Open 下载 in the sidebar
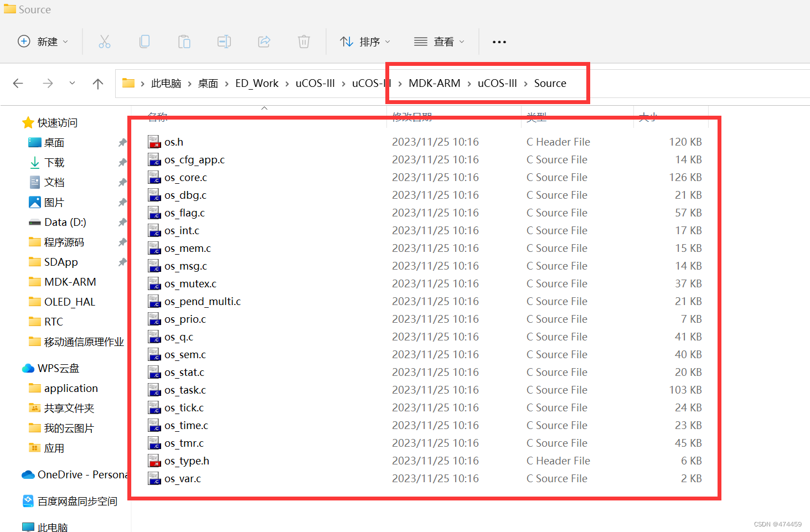The width and height of the screenshot is (810, 532). [x=54, y=163]
